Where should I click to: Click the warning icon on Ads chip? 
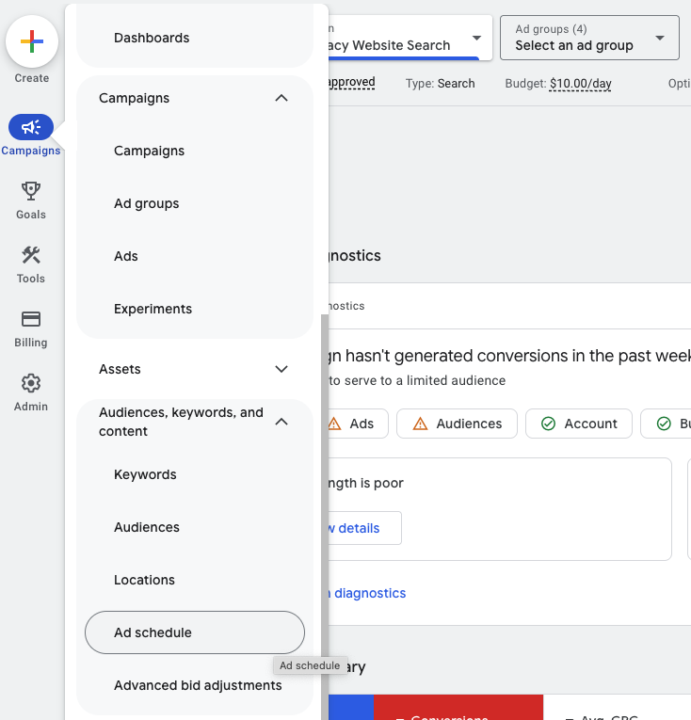point(335,423)
